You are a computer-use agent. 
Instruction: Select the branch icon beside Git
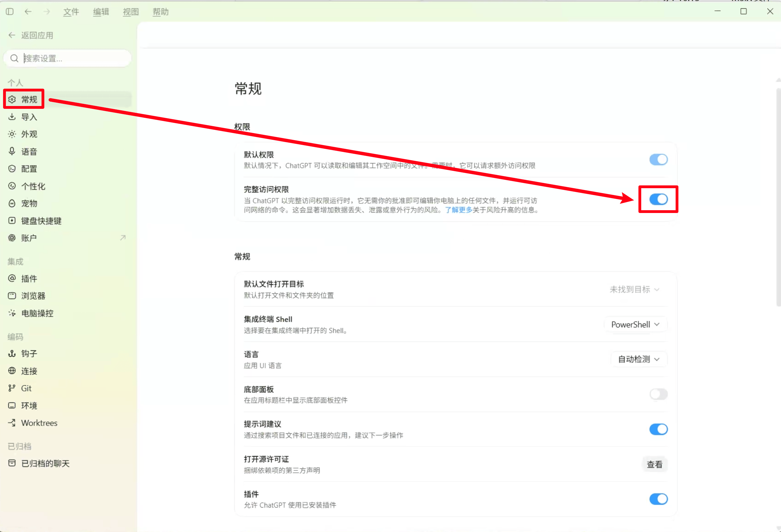click(x=12, y=388)
